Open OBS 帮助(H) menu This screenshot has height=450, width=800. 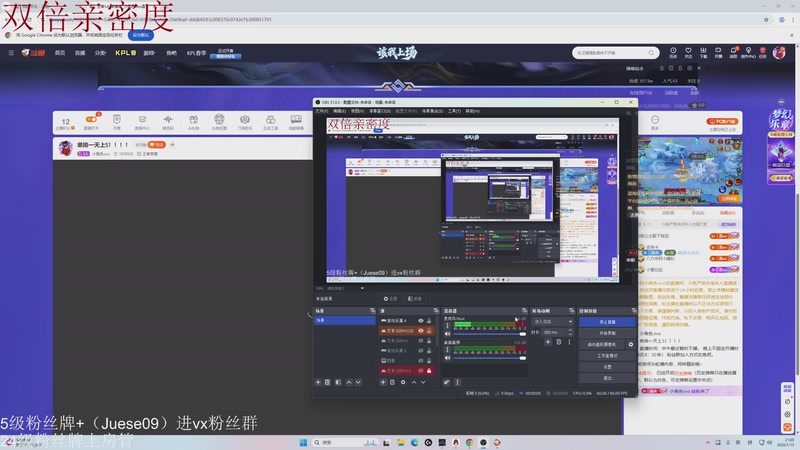coord(472,111)
